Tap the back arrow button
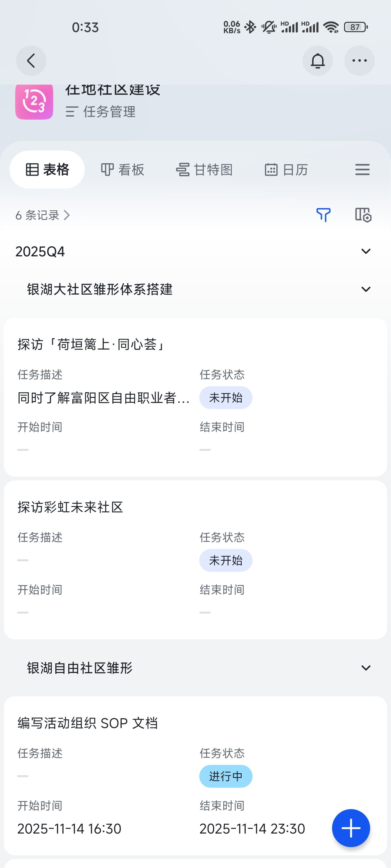391x868 pixels. pos(31,61)
